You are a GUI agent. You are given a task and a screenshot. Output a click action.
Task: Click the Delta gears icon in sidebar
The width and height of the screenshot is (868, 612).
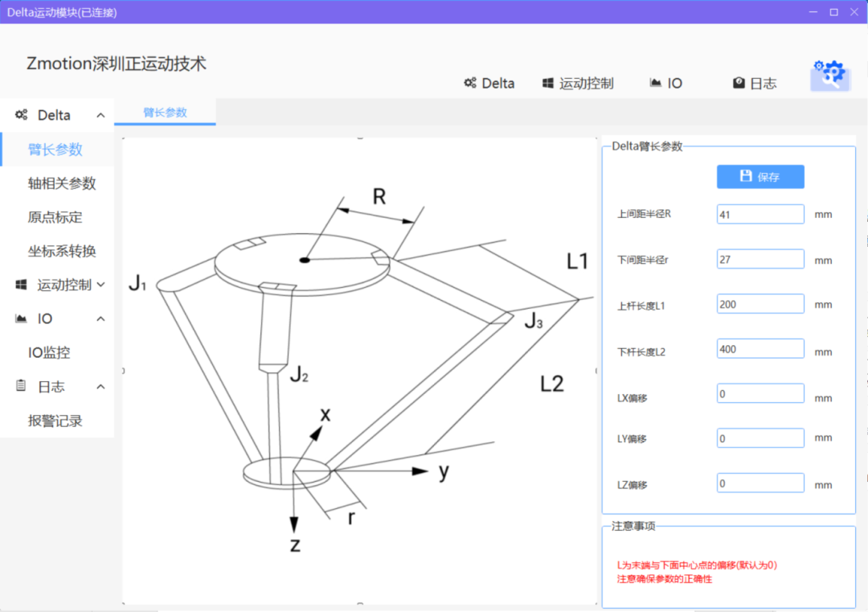coord(21,115)
